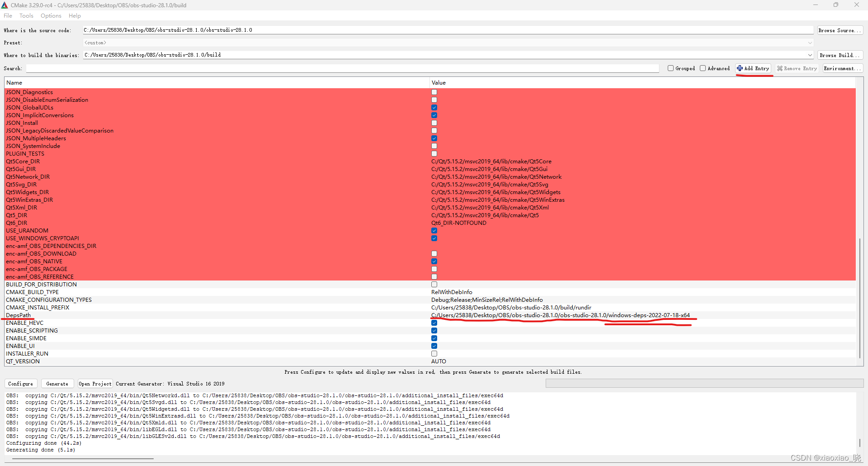
Task: Enable the JSON_Install checkbox
Action: (x=434, y=123)
